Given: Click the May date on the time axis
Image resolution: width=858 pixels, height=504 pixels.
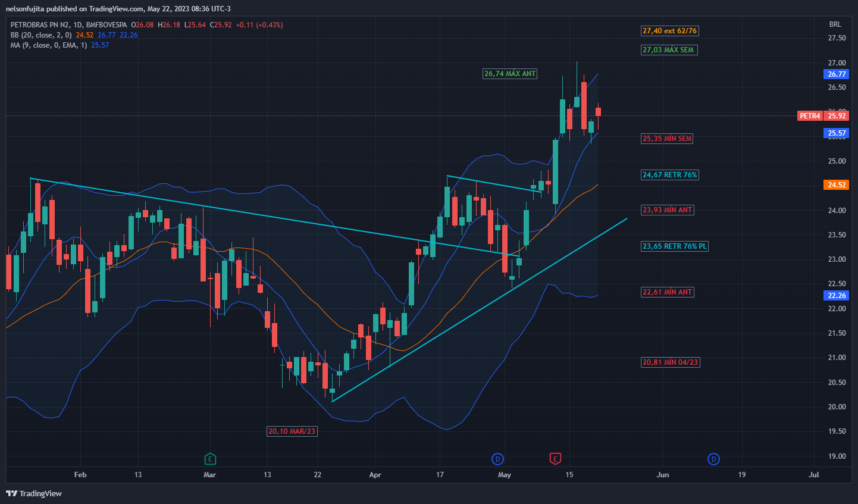Looking at the screenshot, I should (x=505, y=475).
